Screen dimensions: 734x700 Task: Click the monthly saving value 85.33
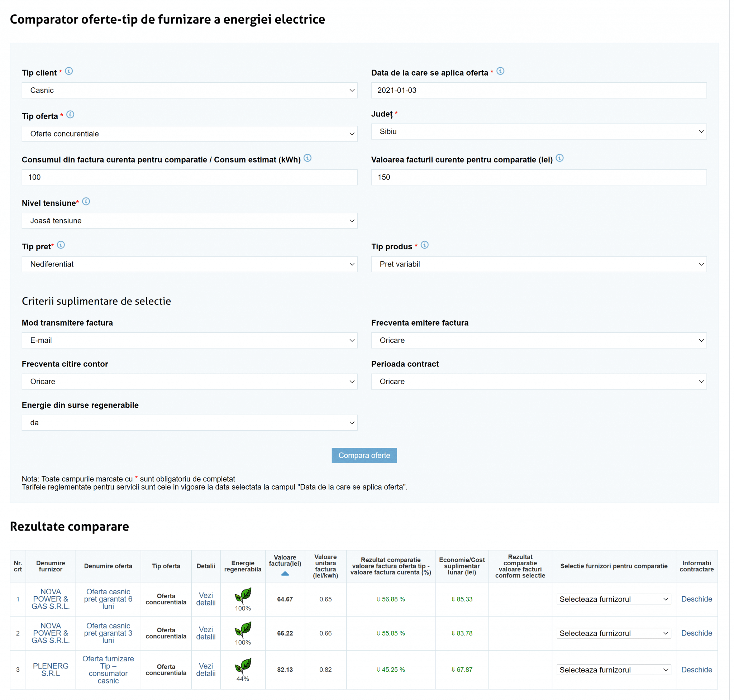point(462,599)
